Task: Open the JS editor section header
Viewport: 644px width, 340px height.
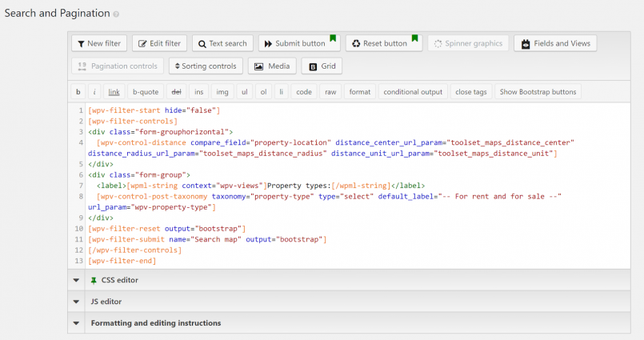Action: pyautogui.click(x=349, y=302)
